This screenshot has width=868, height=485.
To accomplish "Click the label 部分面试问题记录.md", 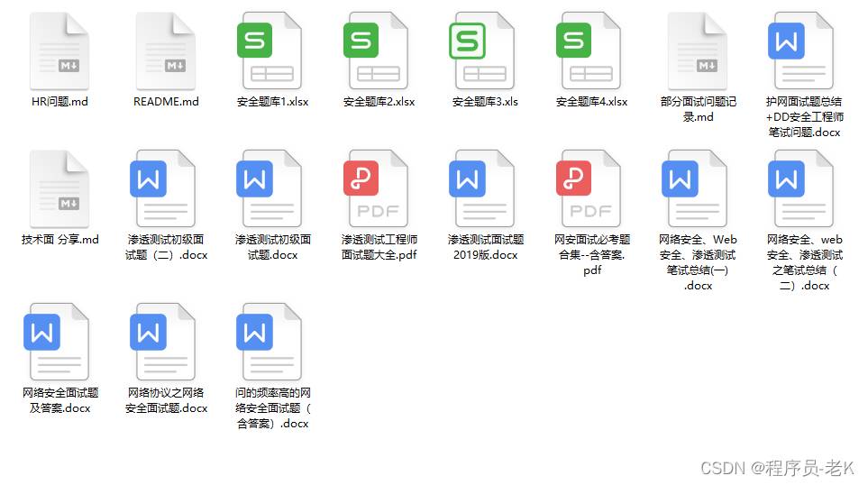I will 698,109.
